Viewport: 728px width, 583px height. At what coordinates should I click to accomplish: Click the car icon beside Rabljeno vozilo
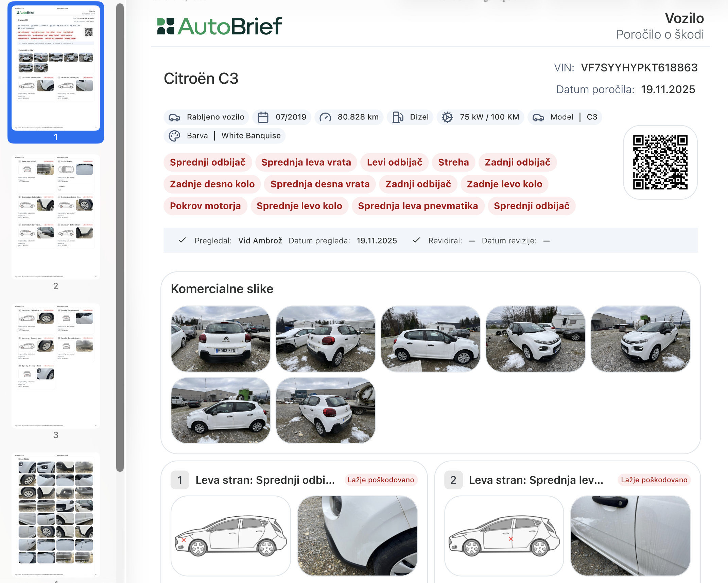175,117
